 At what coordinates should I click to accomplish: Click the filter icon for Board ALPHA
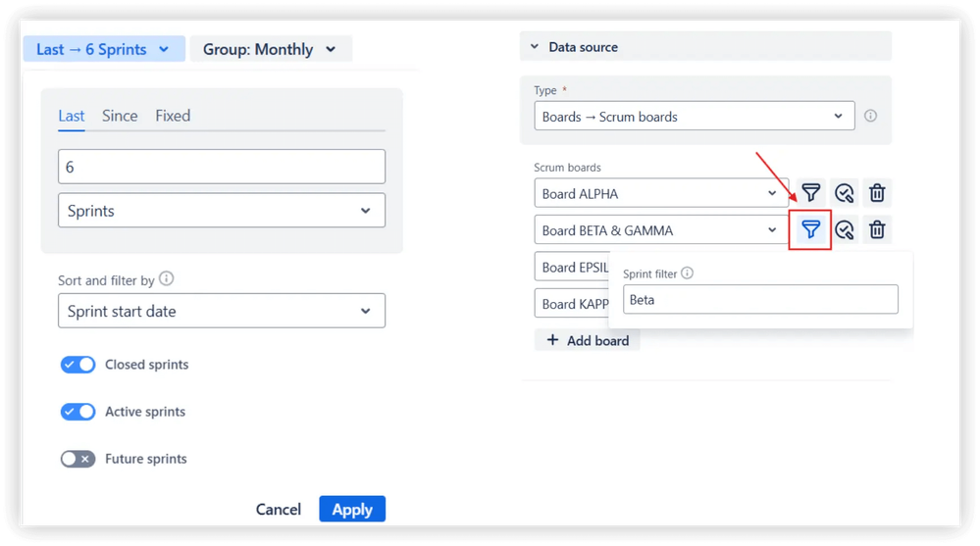click(x=810, y=193)
